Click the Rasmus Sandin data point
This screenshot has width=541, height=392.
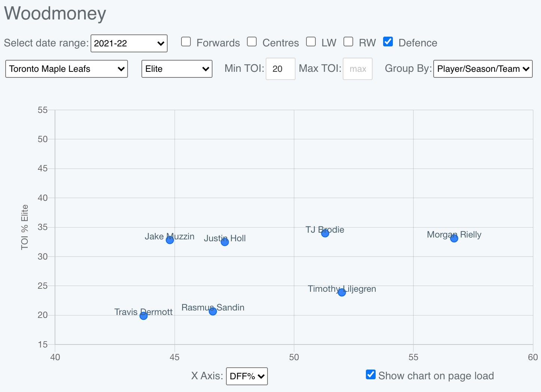213,311
